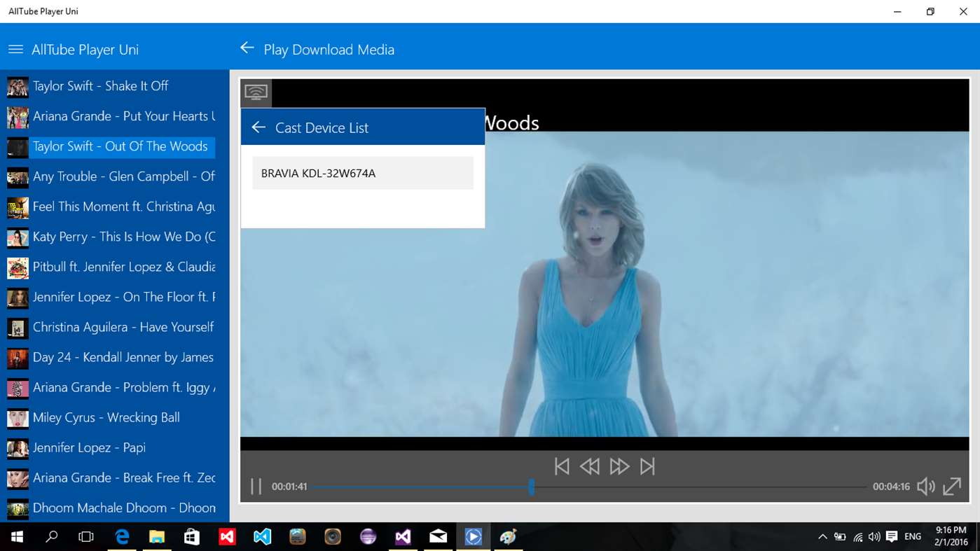Open the Action Center notifications

(x=892, y=537)
